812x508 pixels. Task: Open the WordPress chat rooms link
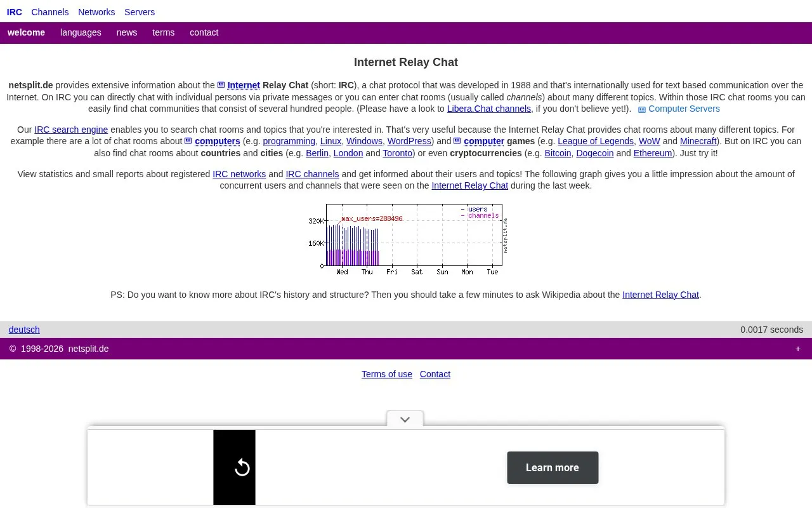(x=409, y=141)
